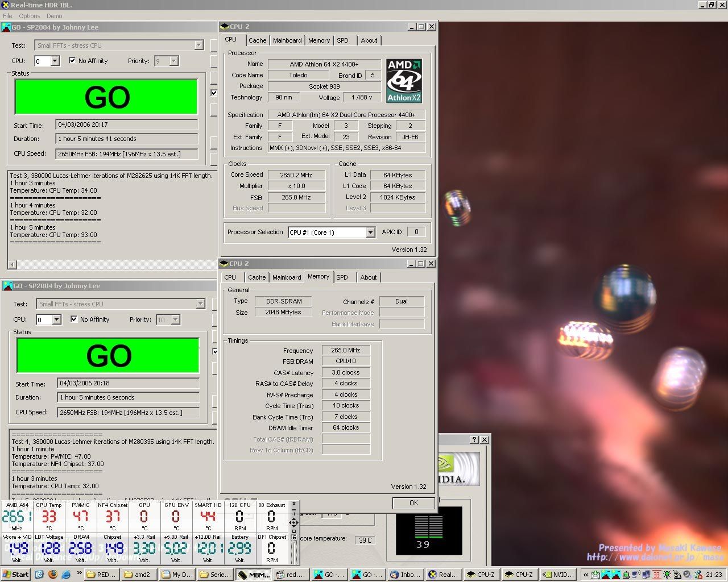Image resolution: width=728 pixels, height=582 pixels.
Task: Expand quick launch overflow chevron
Action: coord(79,574)
